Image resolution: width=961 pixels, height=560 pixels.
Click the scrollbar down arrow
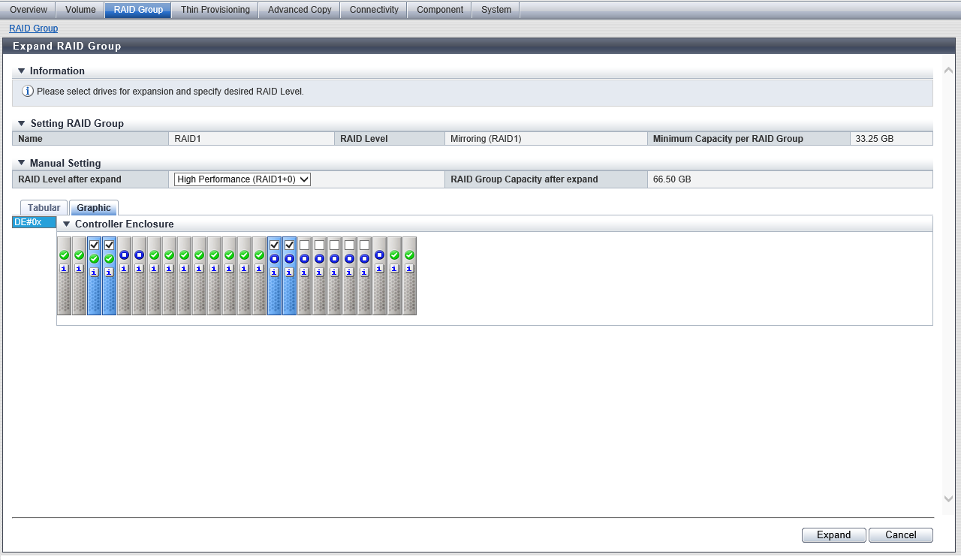[947, 498]
